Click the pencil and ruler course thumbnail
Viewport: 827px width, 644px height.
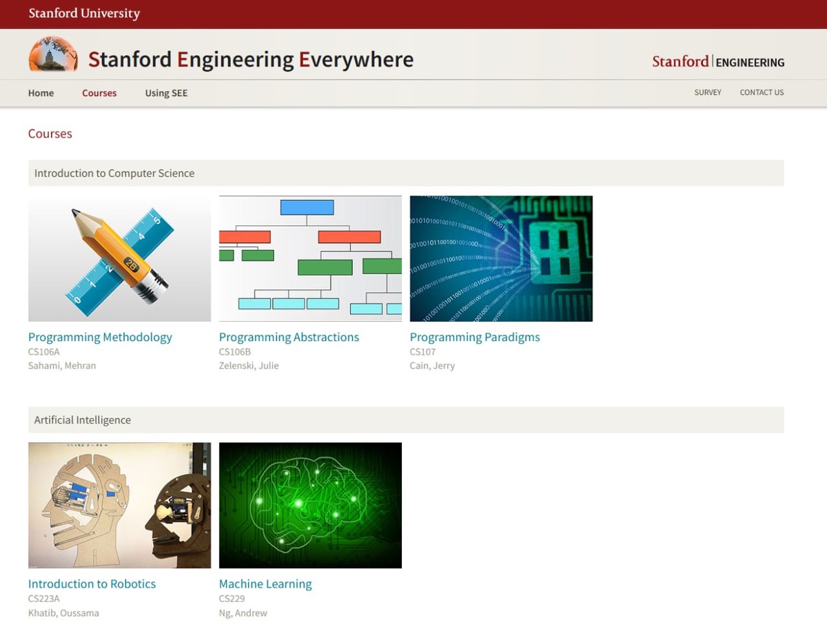(x=119, y=258)
